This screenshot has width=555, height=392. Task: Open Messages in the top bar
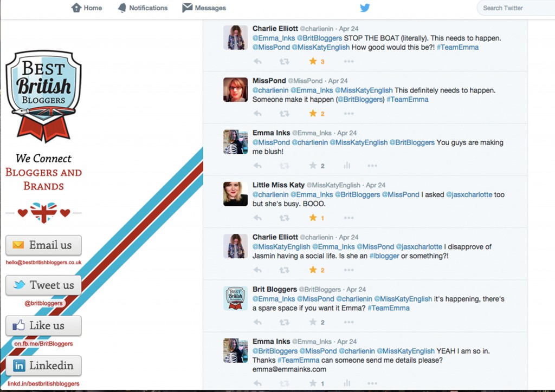pos(204,8)
